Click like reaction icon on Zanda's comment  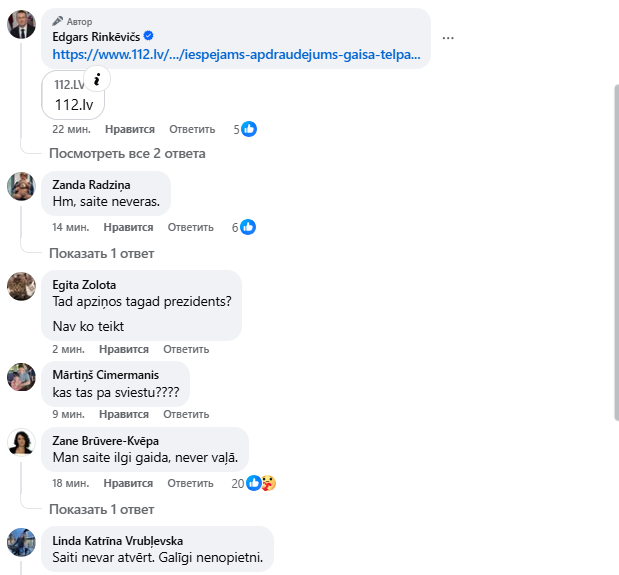pos(248,227)
